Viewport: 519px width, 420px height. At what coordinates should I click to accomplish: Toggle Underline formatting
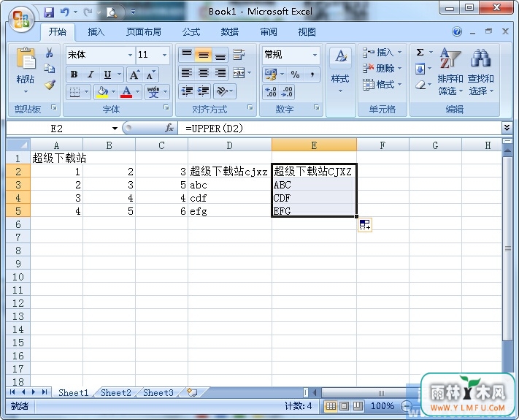(107, 75)
